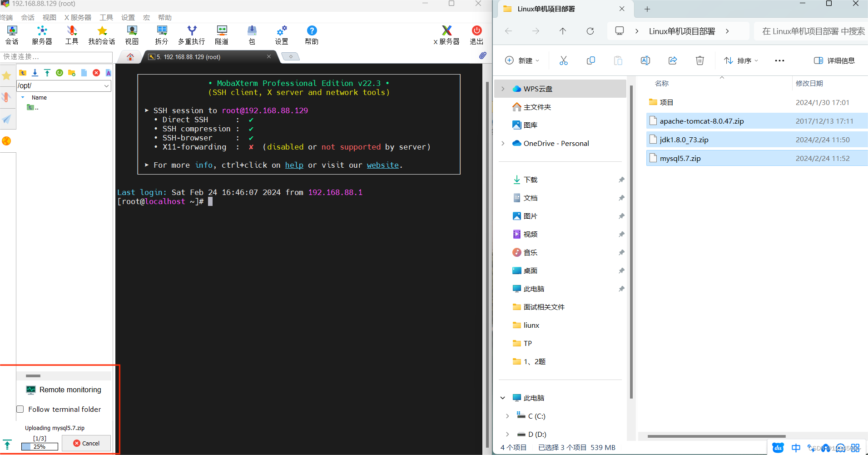Image resolution: width=868 pixels, height=455 pixels.
Task: Click Remote monitoring button
Action: 64,390
